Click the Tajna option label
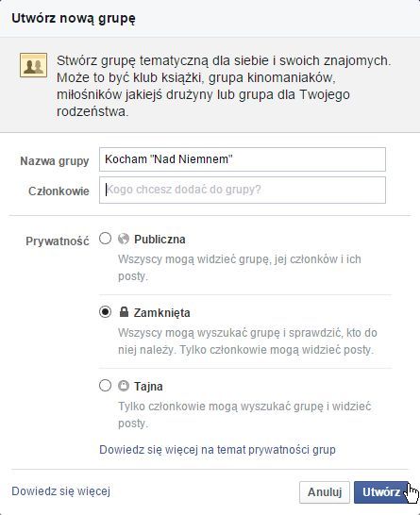The height and width of the screenshot is (515, 420). 148,387
